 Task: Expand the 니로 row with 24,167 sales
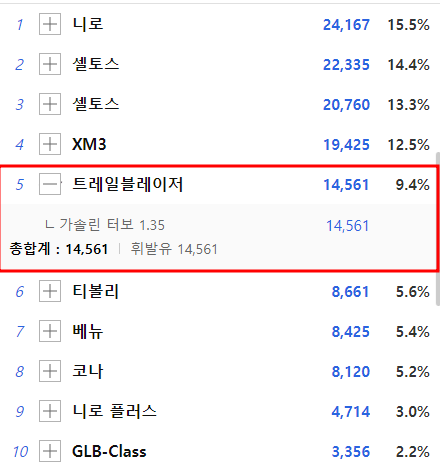(50, 24)
